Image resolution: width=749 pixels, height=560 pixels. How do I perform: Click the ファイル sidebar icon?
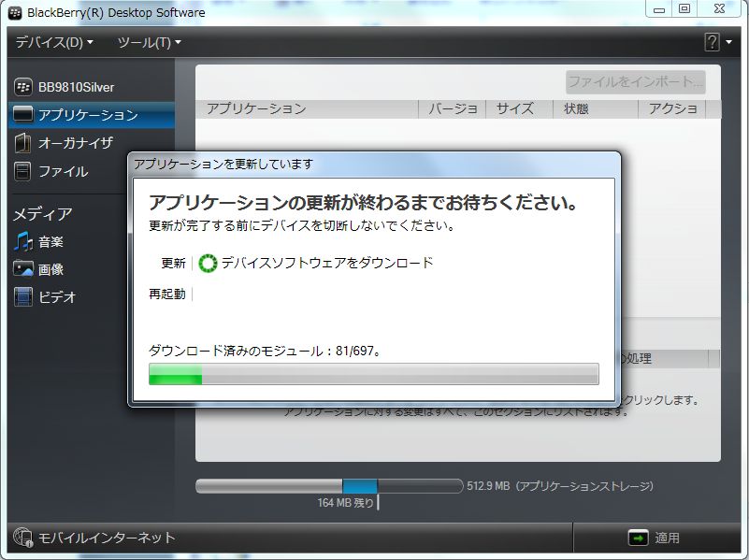22,171
